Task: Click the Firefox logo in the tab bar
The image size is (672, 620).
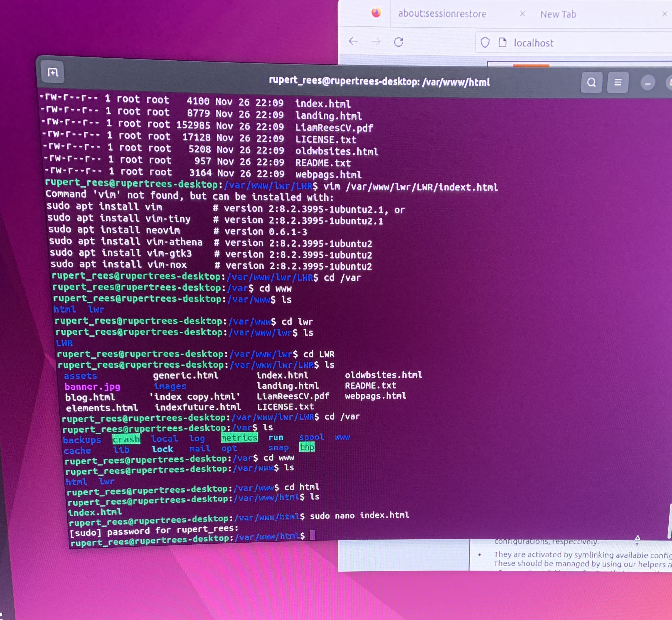Action: click(x=376, y=13)
